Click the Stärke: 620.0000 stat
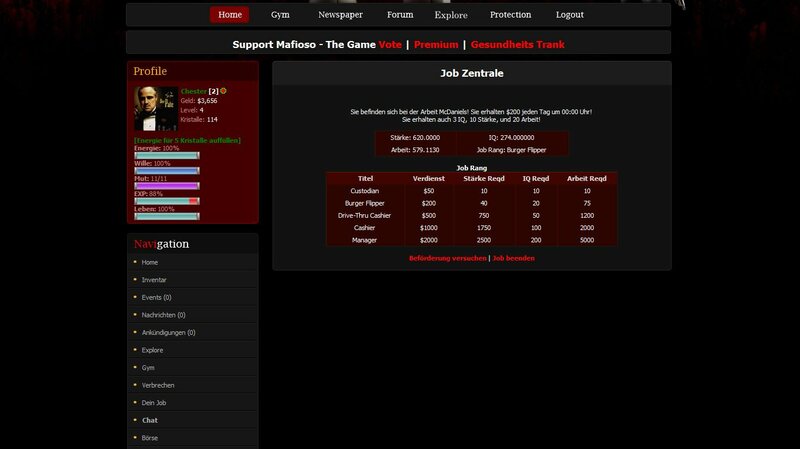800x449 pixels. pyautogui.click(x=415, y=138)
